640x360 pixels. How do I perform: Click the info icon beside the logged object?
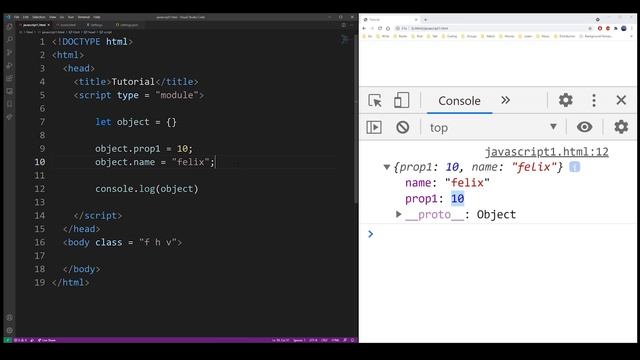pos(574,167)
